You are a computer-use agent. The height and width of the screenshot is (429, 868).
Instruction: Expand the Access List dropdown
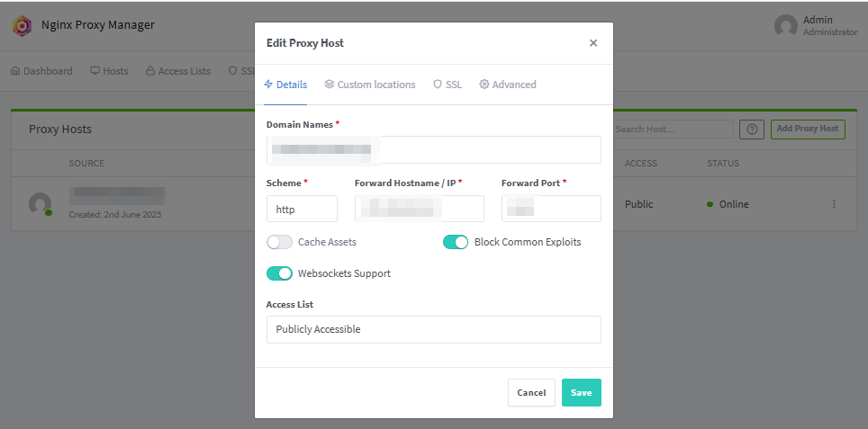coord(433,329)
